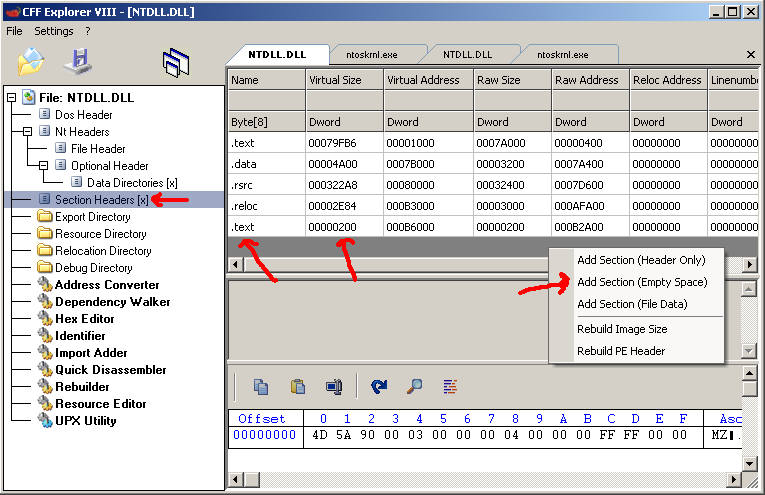Viewport: 765px width, 495px height.
Task: Open the ? help menu
Action: point(88,31)
